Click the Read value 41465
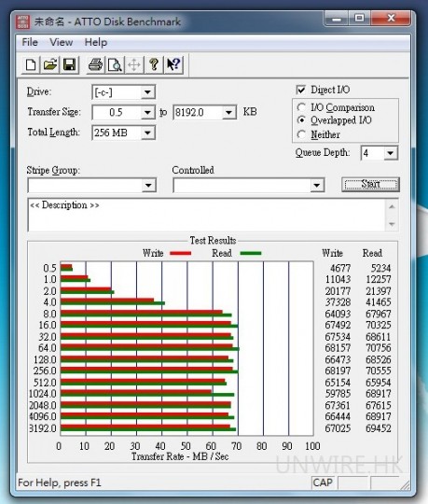This screenshot has height=504, width=428. (x=379, y=302)
